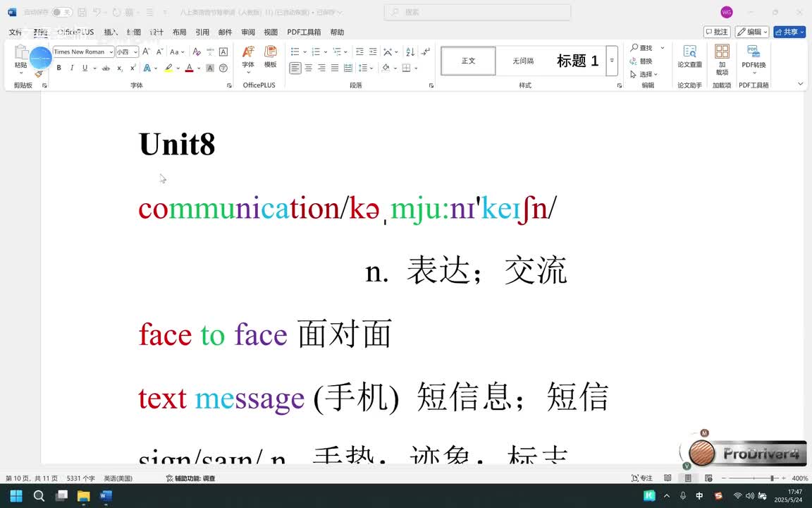Open line spacing options dropdown
The image size is (812, 508).
[x=366, y=68]
